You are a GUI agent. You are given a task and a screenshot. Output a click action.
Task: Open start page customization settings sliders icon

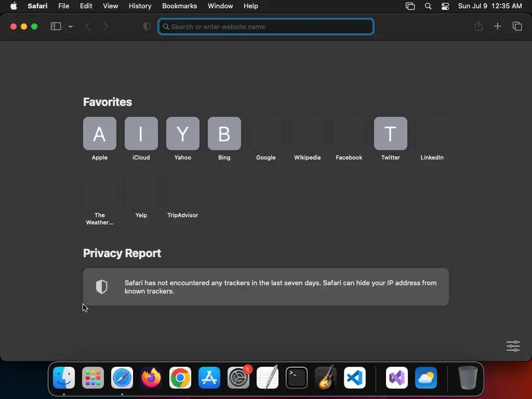(x=513, y=346)
